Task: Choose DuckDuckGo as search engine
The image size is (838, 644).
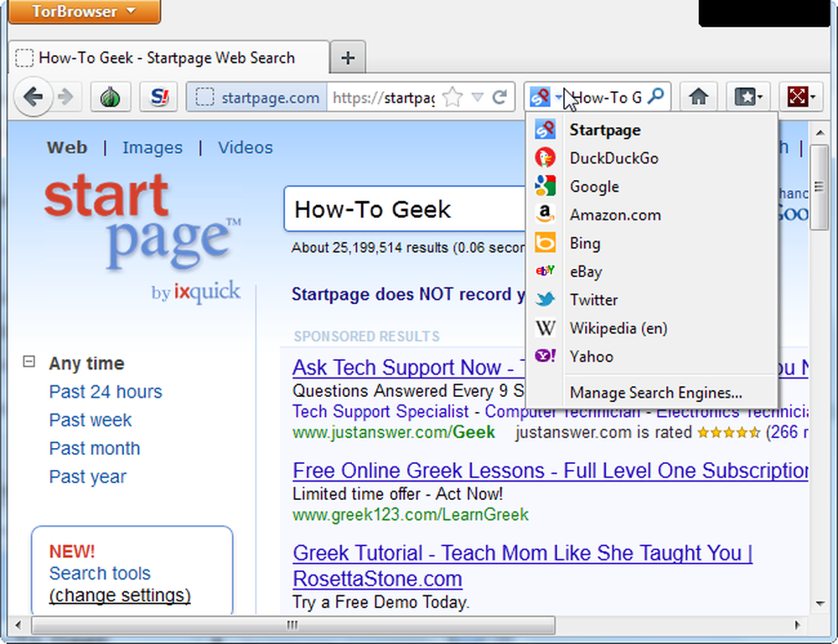Action: [651, 158]
